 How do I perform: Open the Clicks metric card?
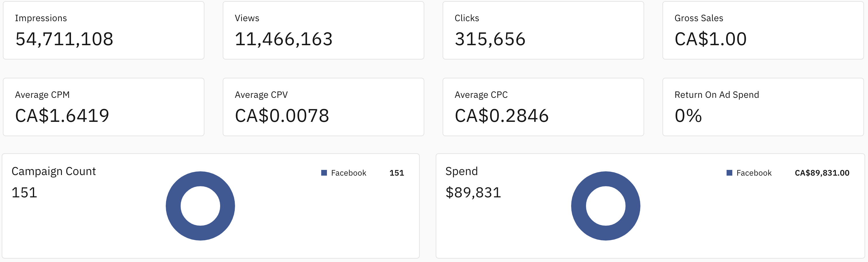click(x=543, y=30)
